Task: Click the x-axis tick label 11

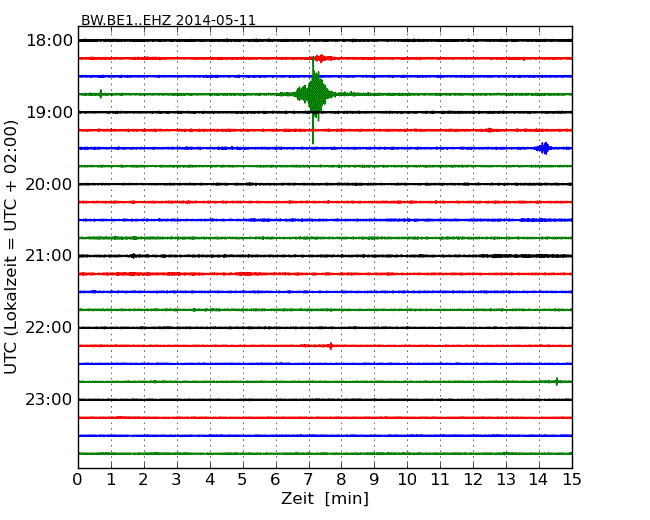Action: click(x=440, y=480)
